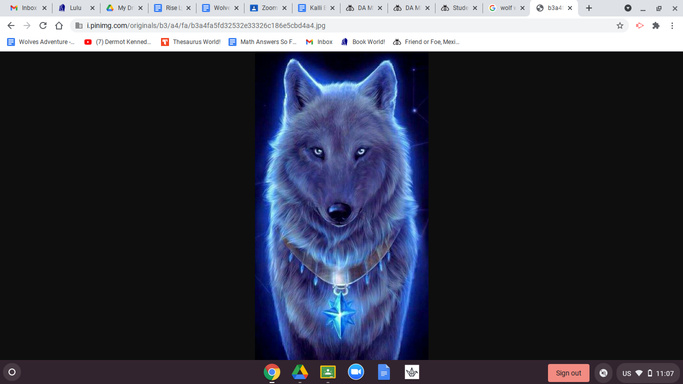
Task: Open Wi-Fi status in system tray
Action: pyautogui.click(x=639, y=373)
